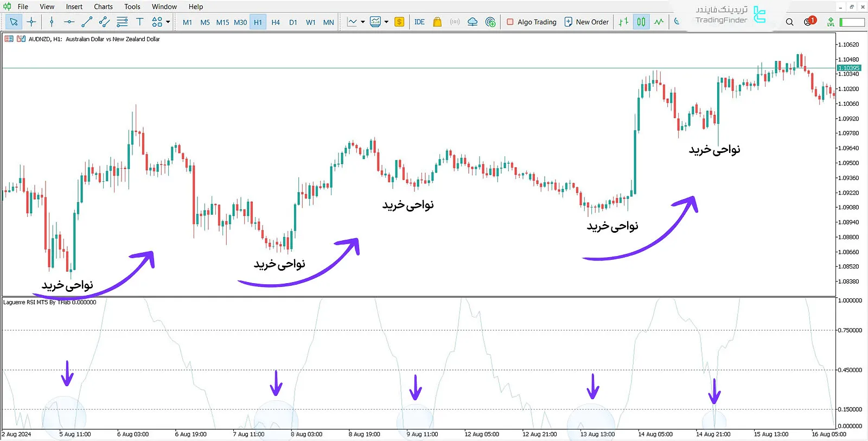
Task: Click the LVL connection level icon
Action: pyautogui.click(x=831, y=22)
